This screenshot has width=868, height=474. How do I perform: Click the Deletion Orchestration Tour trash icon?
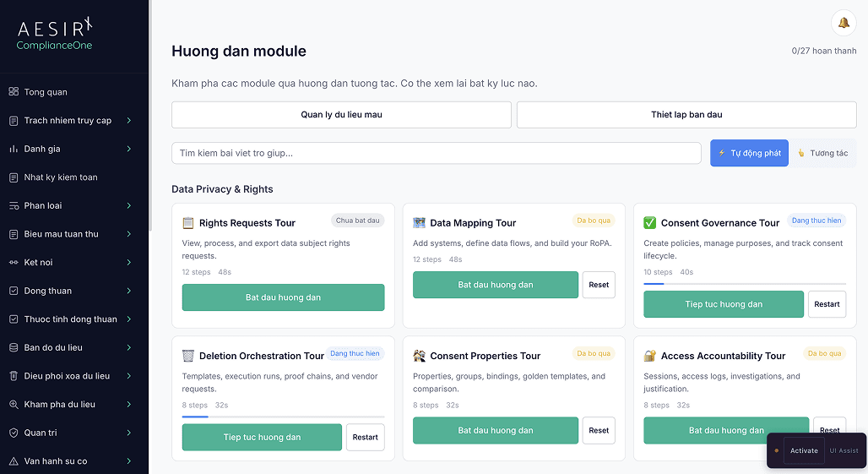188,356
